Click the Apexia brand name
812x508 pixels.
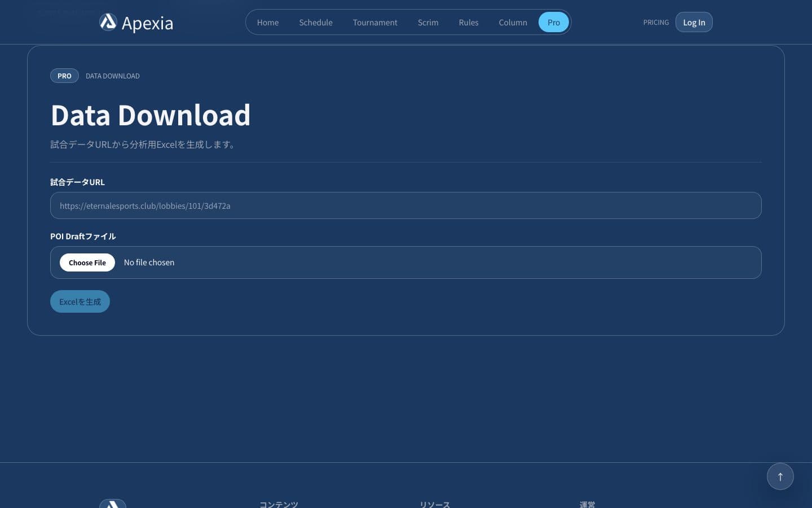pos(147,23)
